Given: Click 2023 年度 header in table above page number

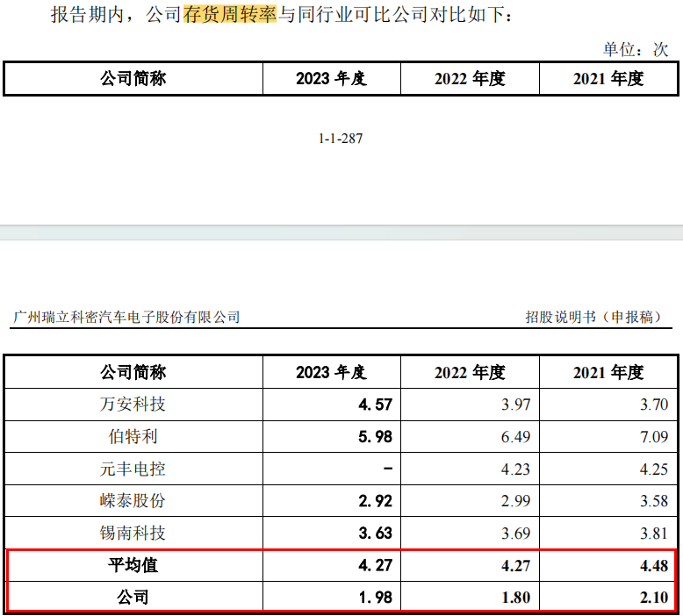Looking at the screenshot, I should (332, 78).
